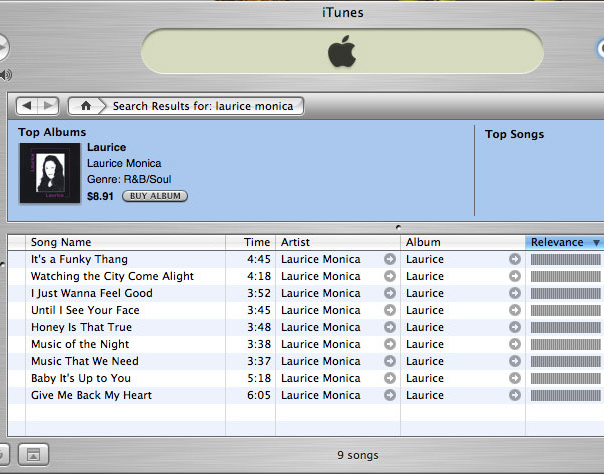Open album arrow for Baby It's Up to You
Image resolution: width=604 pixels, height=474 pixels.
pyautogui.click(x=515, y=378)
